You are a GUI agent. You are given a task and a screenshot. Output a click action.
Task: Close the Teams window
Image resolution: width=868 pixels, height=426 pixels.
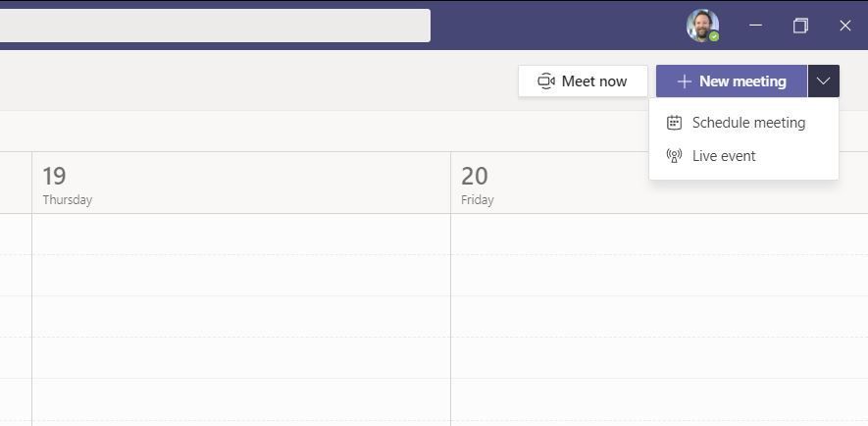coord(844,26)
